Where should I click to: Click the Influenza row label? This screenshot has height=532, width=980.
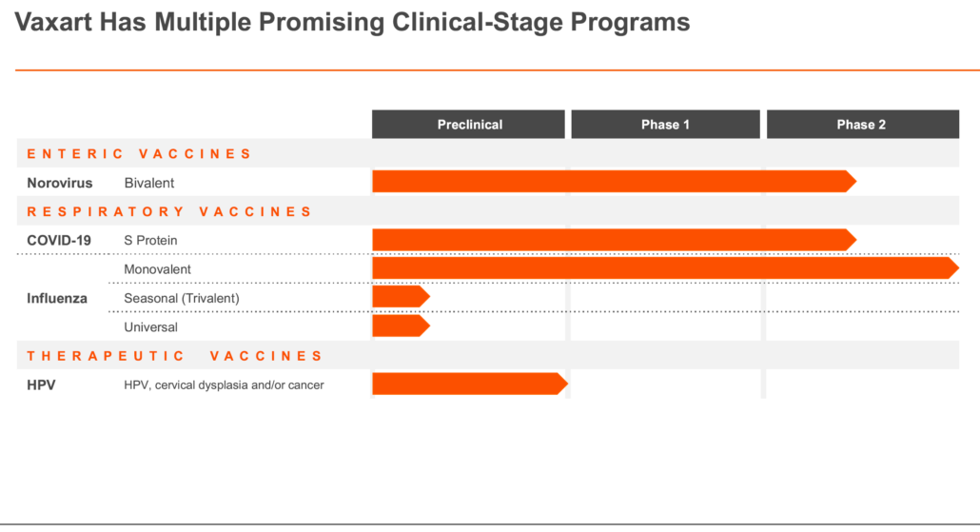click(x=57, y=298)
